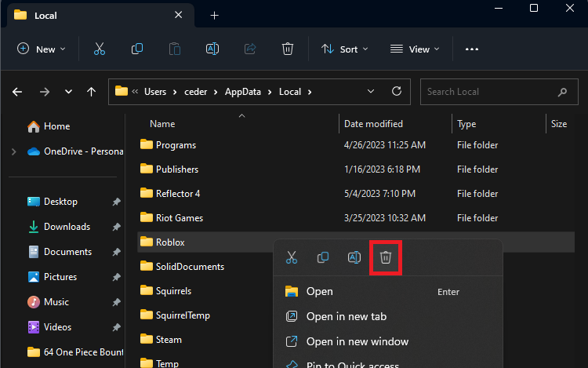Click the Cut scissors icon in context menu
The height and width of the screenshot is (368, 588).
click(292, 257)
